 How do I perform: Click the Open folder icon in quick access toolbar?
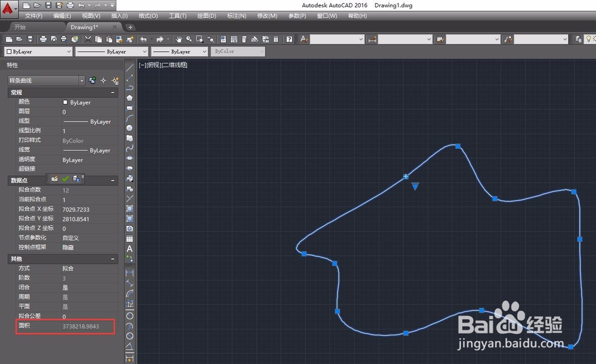37,5
